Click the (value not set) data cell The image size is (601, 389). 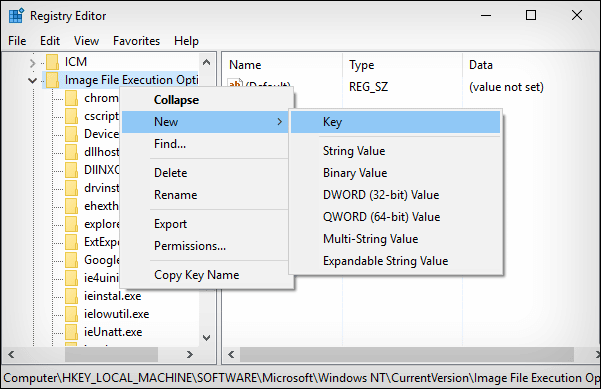506,87
